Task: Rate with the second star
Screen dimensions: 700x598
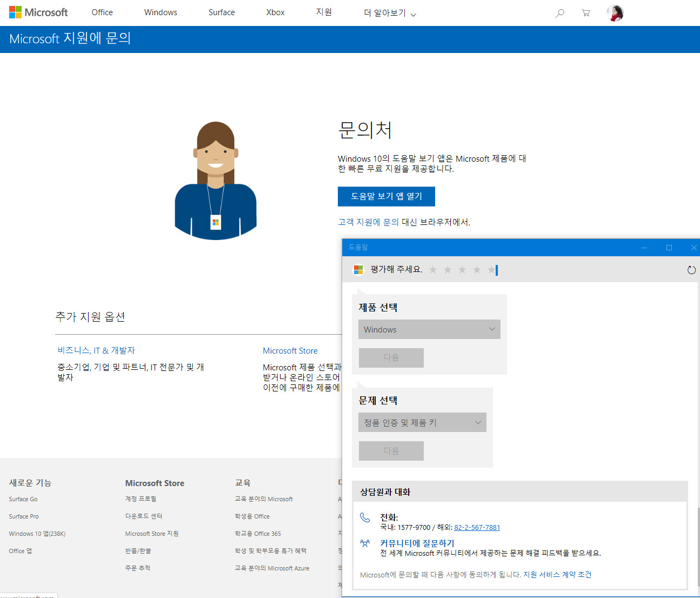Action: 448,270
